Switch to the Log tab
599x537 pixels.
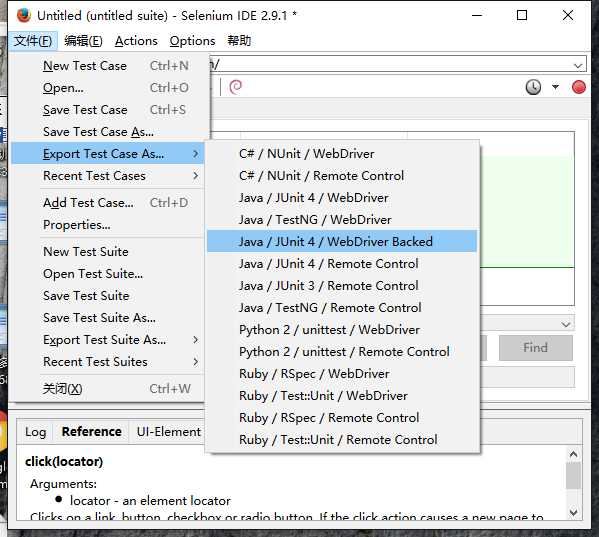pyautogui.click(x=36, y=432)
